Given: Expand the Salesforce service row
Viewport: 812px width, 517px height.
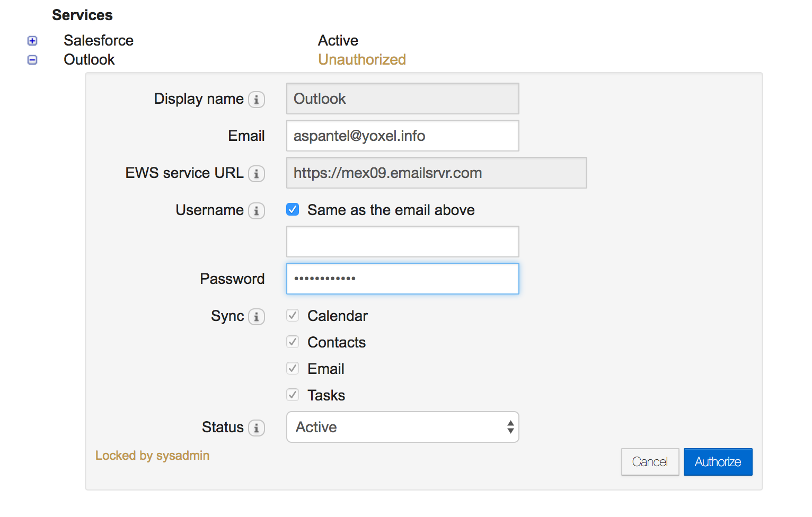Looking at the screenshot, I should 32,41.
